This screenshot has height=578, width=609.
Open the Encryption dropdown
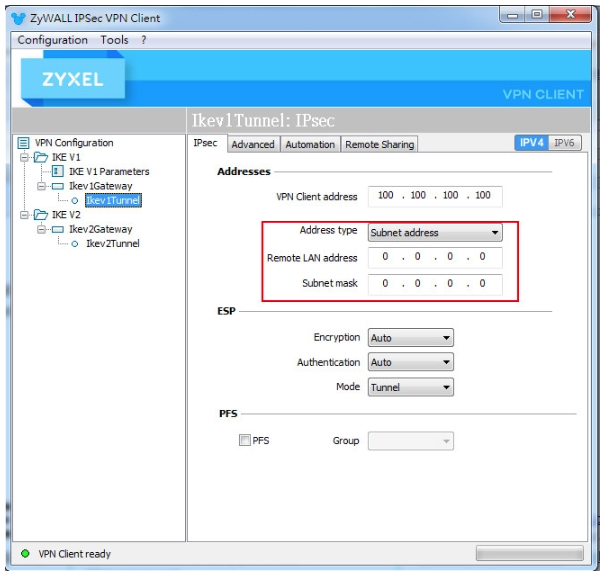click(411, 338)
